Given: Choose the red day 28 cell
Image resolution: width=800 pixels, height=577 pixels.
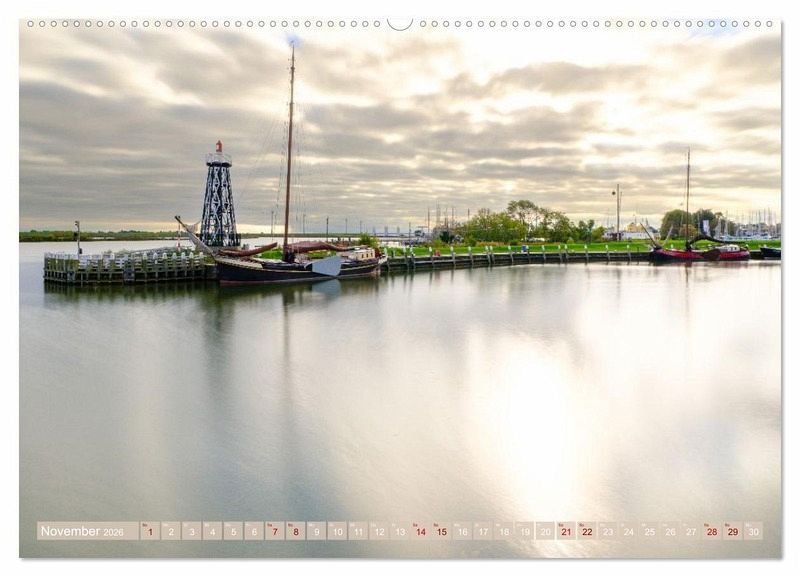Looking at the screenshot, I should [712, 531].
